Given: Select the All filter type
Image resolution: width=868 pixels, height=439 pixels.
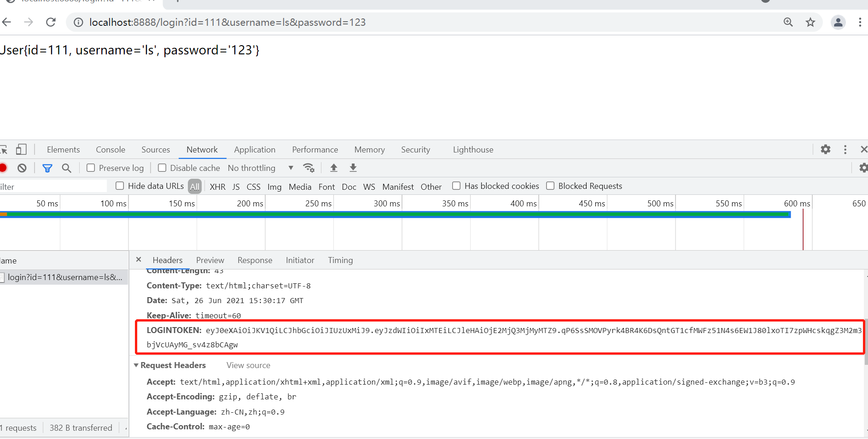Looking at the screenshot, I should tap(195, 186).
